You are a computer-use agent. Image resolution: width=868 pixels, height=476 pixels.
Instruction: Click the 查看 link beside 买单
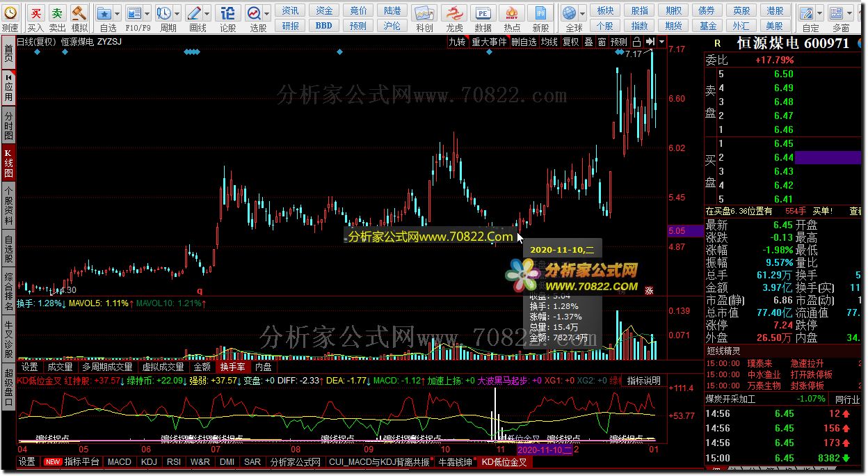click(x=854, y=211)
